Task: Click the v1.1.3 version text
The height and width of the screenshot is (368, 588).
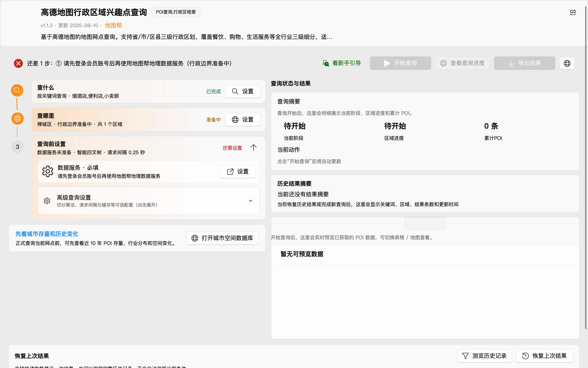Action: click(x=47, y=26)
